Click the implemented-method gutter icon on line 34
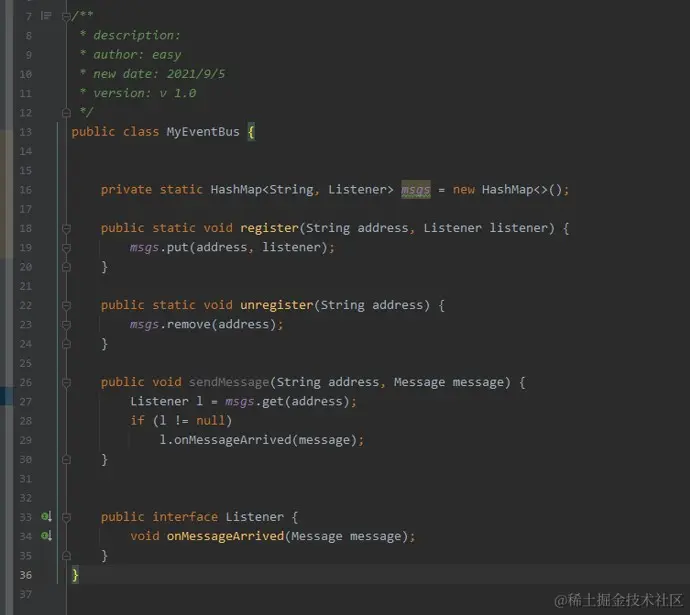This screenshot has width=690, height=615. (x=46, y=535)
